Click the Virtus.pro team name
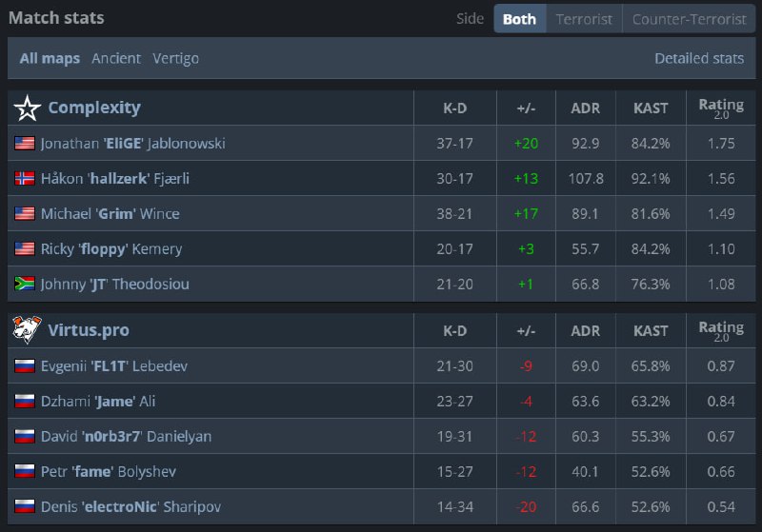 pyautogui.click(x=88, y=330)
